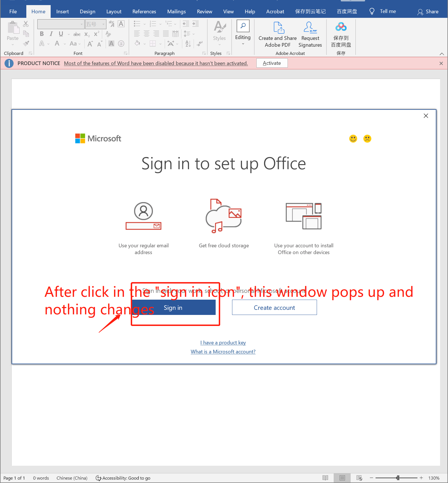
Task: Click the Clear All Formatting icon
Action: pos(108,34)
